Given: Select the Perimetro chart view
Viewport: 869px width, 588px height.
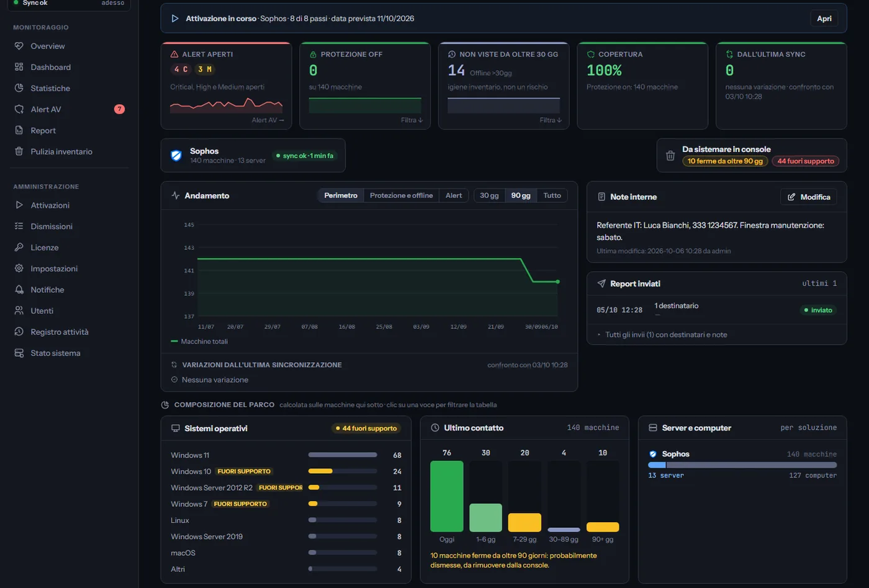Looking at the screenshot, I should tap(341, 195).
